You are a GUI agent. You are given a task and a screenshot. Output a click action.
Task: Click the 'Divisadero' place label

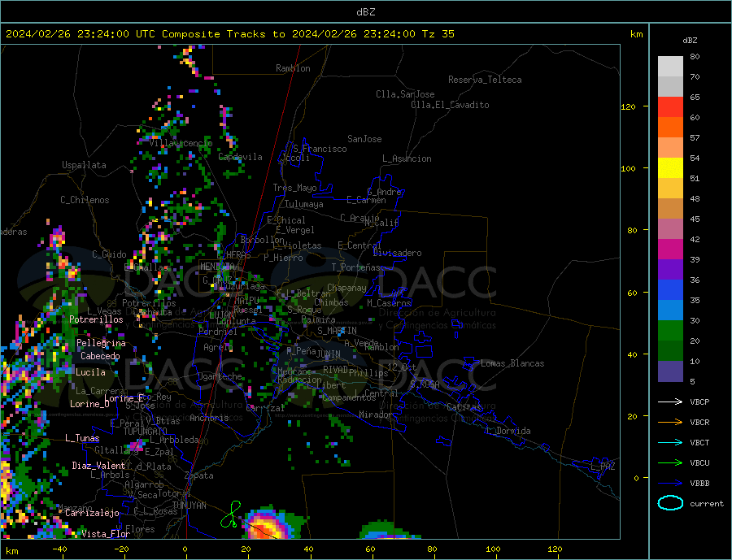397,253
